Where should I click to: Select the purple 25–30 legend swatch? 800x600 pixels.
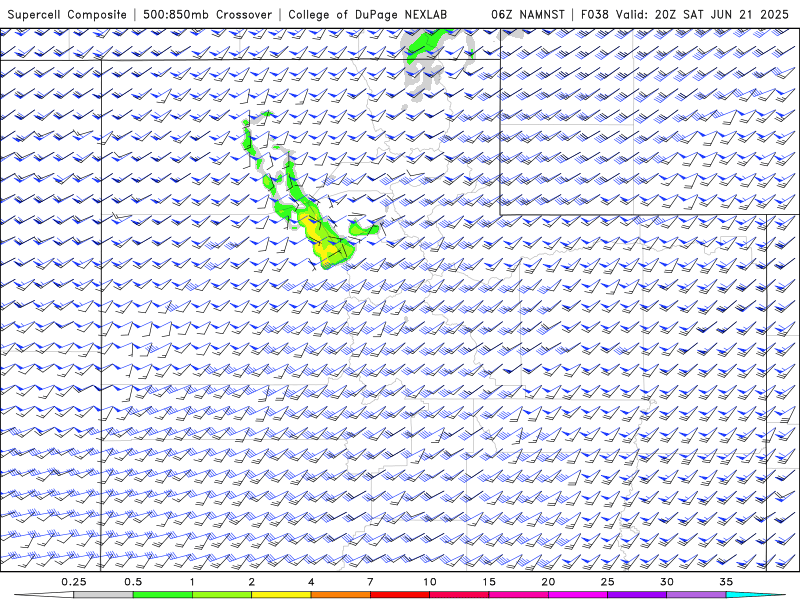[x=637, y=595]
